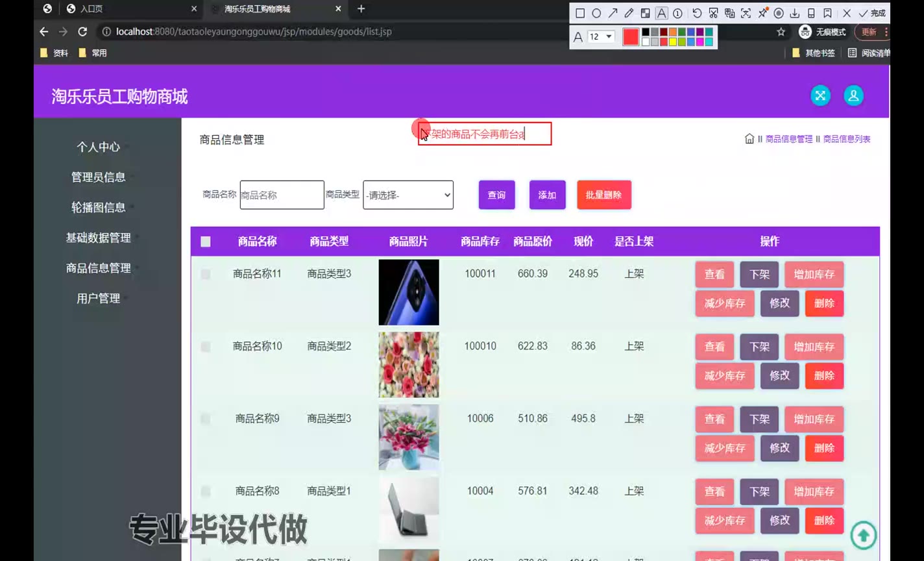Select the text annotation tool

click(x=661, y=13)
